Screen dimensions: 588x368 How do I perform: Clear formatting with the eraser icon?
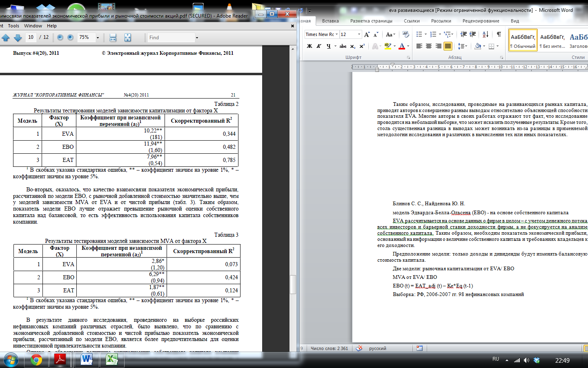405,34
